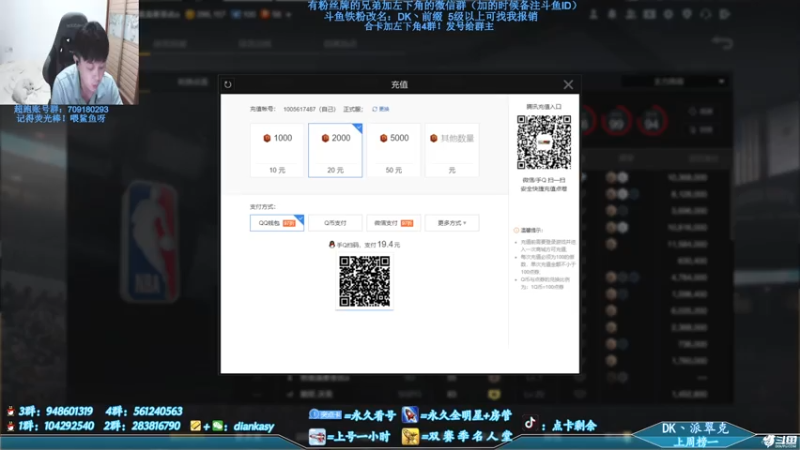Click the exit icon at end of game top bar
The image size is (800, 450).
point(724,14)
